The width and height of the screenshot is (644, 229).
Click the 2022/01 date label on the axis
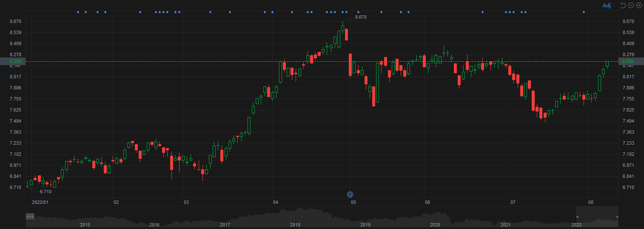tap(41, 202)
